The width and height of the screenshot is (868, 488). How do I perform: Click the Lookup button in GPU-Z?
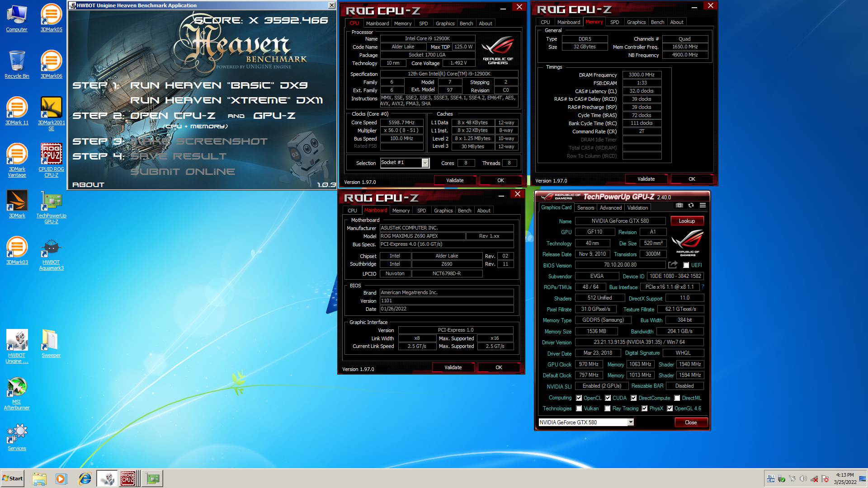(x=687, y=221)
